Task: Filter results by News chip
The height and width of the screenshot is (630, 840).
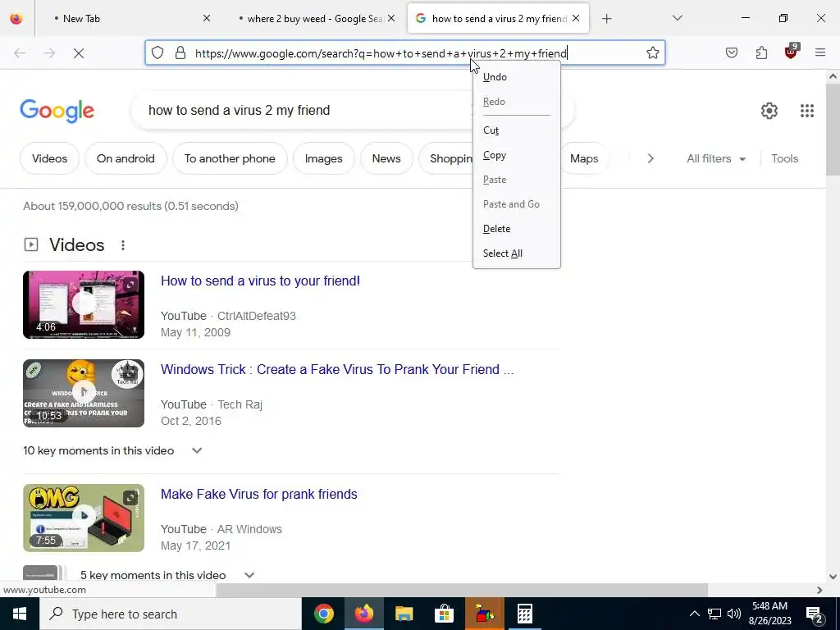Action: pyautogui.click(x=386, y=158)
